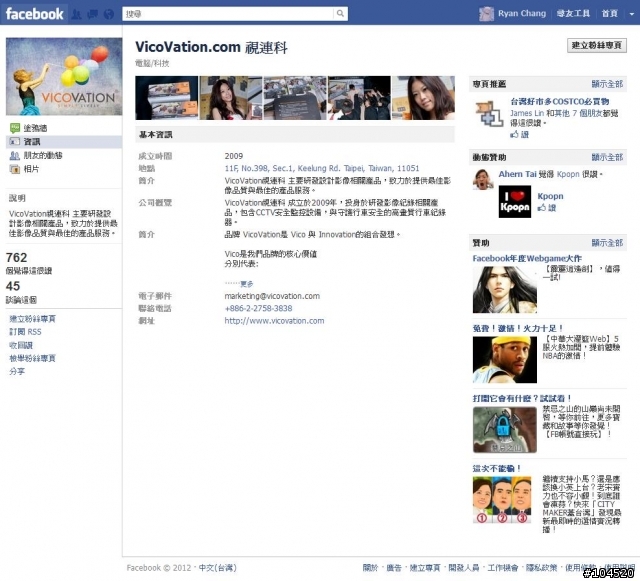Click the padlock game ad image
The height and width of the screenshot is (581, 640).
pyautogui.click(x=505, y=430)
